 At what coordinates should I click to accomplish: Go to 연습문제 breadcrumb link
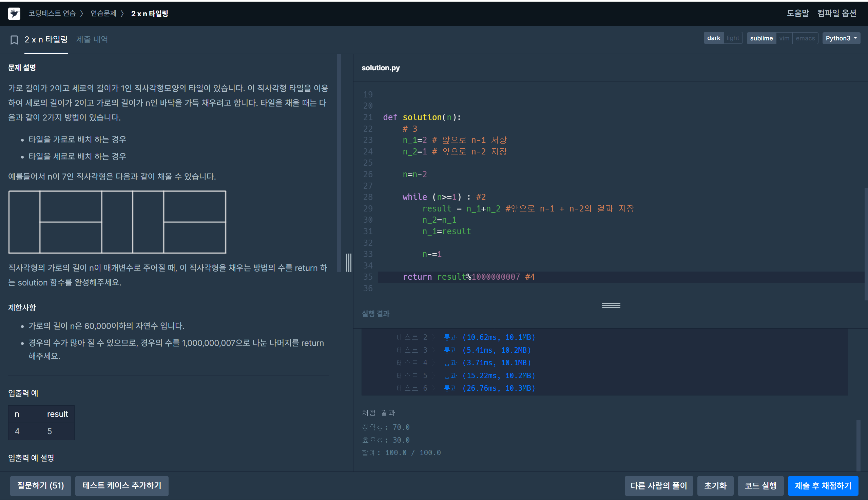click(x=103, y=13)
